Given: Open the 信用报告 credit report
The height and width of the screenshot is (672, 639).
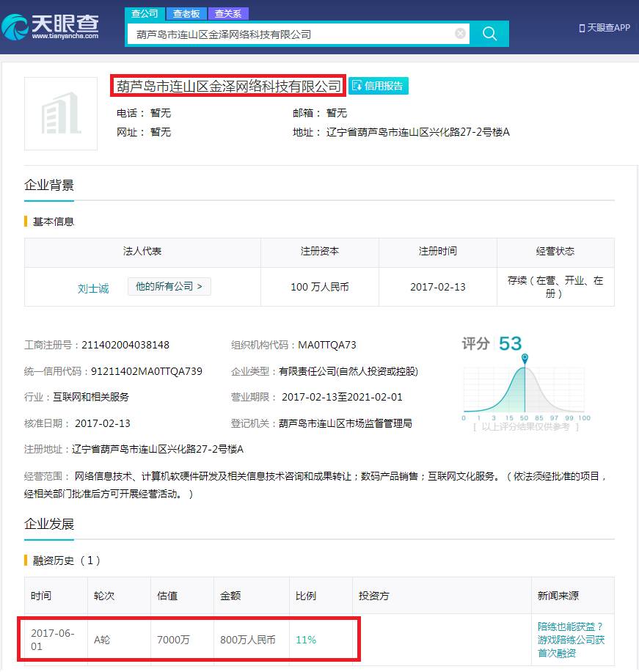Looking at the screenshot, I should [x=379, y=86].
